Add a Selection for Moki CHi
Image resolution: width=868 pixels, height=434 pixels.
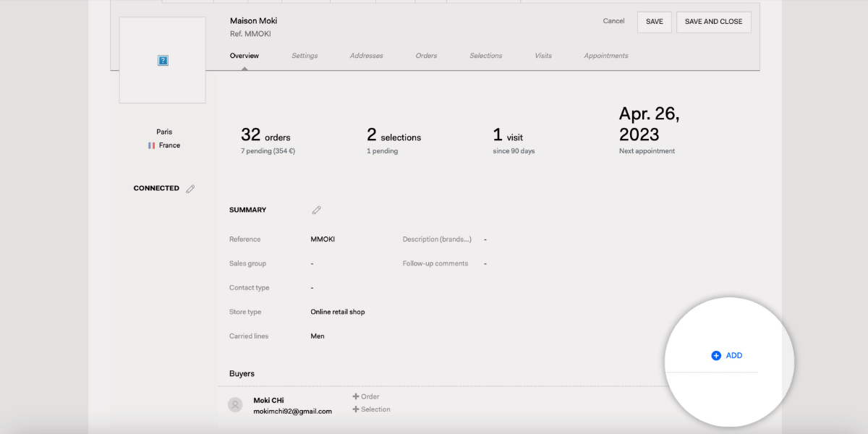(x=371, y=409)
